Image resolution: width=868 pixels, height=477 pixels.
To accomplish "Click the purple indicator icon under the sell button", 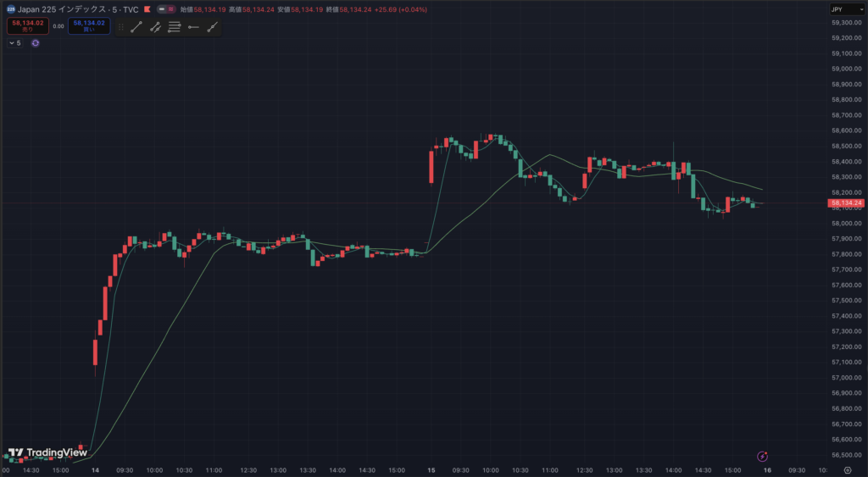I will [36, 42].
